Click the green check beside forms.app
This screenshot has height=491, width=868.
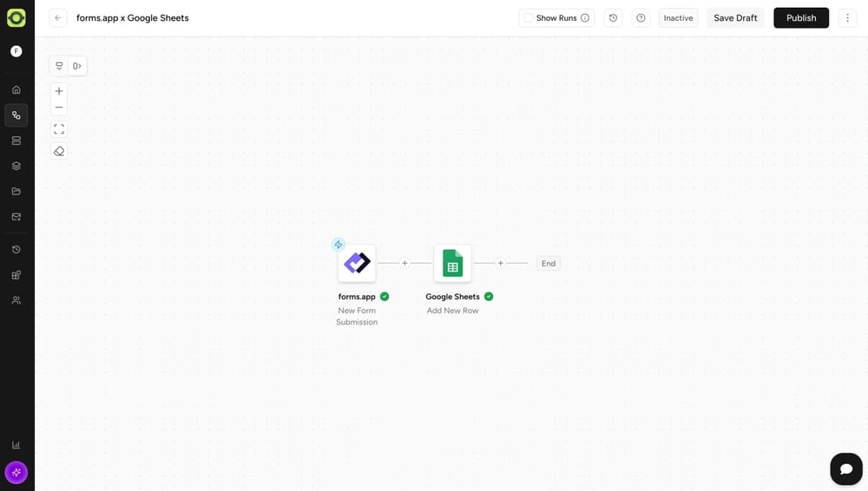(385, 297)
